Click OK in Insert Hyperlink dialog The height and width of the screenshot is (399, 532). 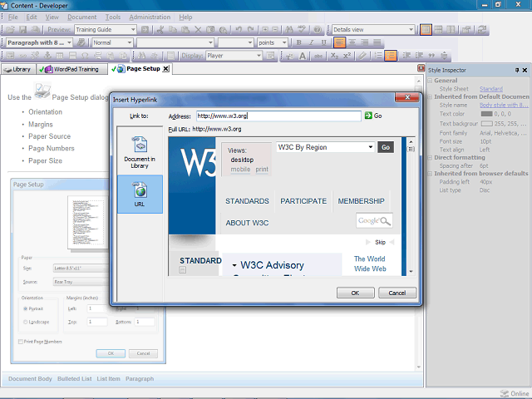[355, 293]
